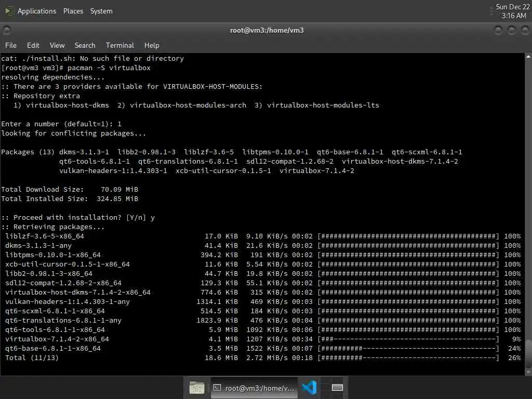Click the text 'virtualbox-host-modules-arch'
The height and width of the screenshot is (399, 532).
point(188,105)
